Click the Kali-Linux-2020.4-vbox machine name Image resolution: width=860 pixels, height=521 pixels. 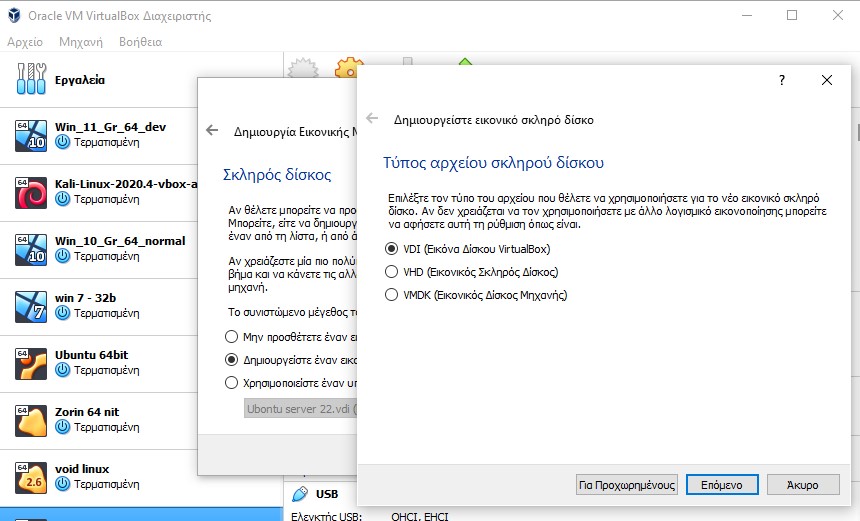coord(126,184)
